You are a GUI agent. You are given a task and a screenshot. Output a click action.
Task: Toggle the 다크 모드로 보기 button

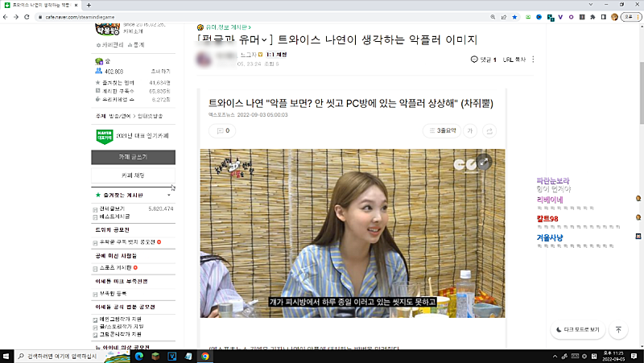pos(578,330)
